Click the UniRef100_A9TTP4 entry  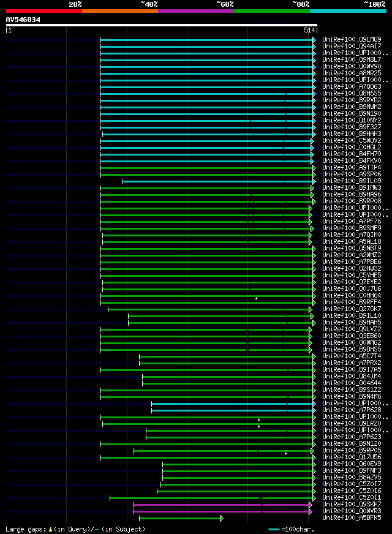pos(352,168)
